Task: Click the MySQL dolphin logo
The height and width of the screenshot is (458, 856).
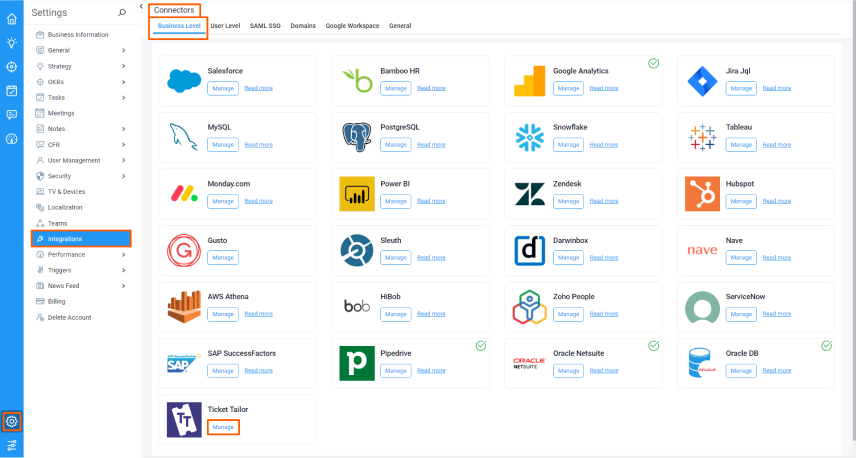Action: click(183, 137)
